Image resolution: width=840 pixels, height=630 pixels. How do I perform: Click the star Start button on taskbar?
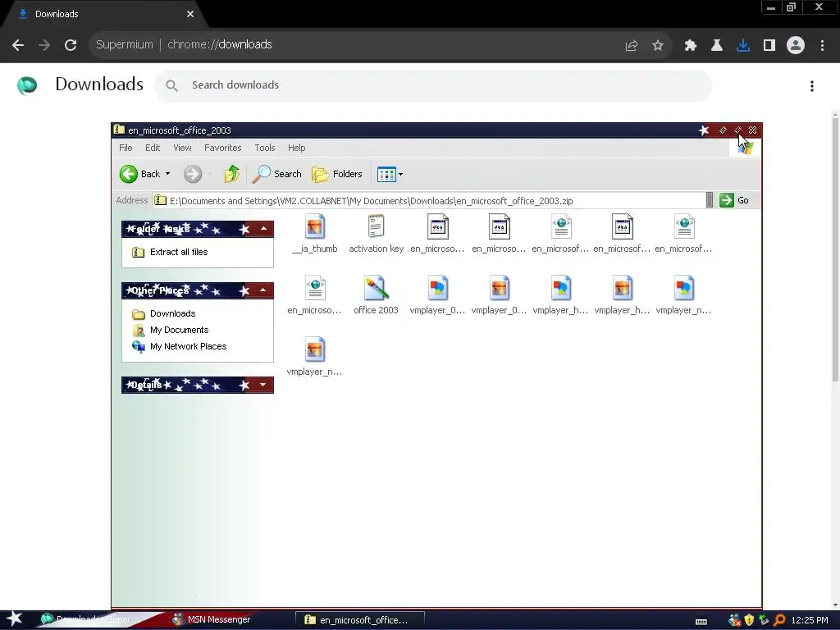[13, 619]
